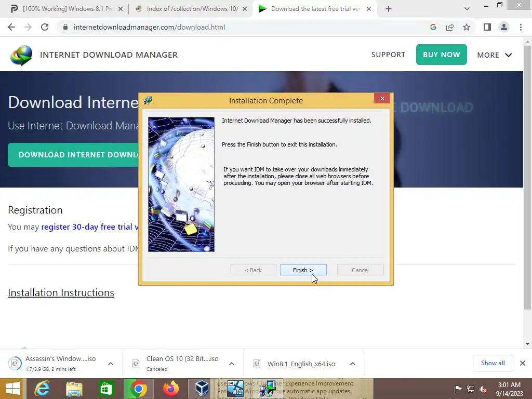The image size is (532, 399).
Task: Bookmark this page with the star icon
Action: [467, 27]
